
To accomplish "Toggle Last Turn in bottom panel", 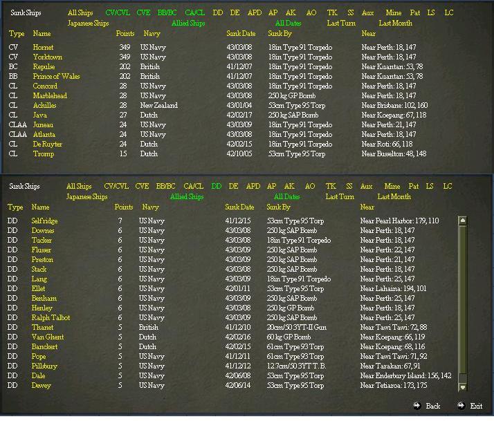I will (x=340, y=197).
